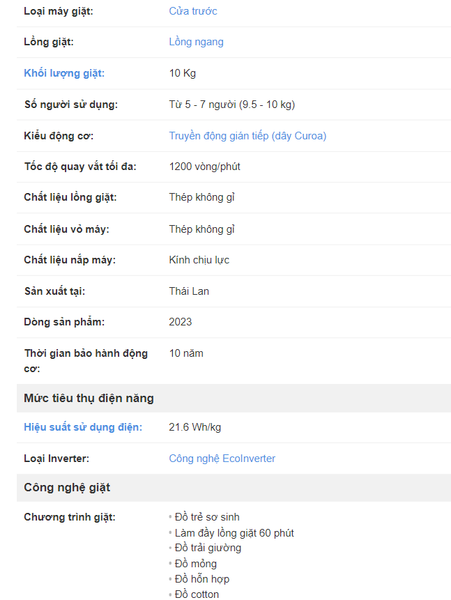Click the '2023' product line value
The height and width of the screenshot is (600, 451).
click(x=180, y=322)
